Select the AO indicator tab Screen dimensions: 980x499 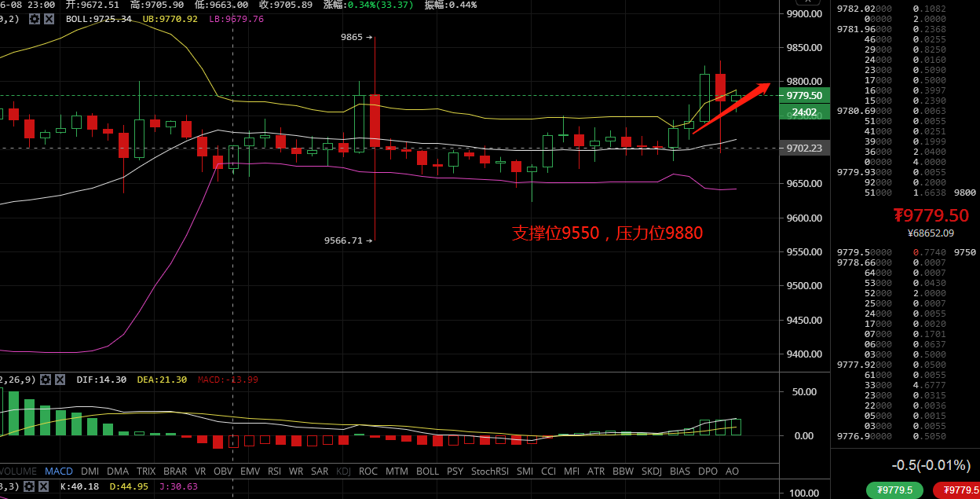coord(731,471)
